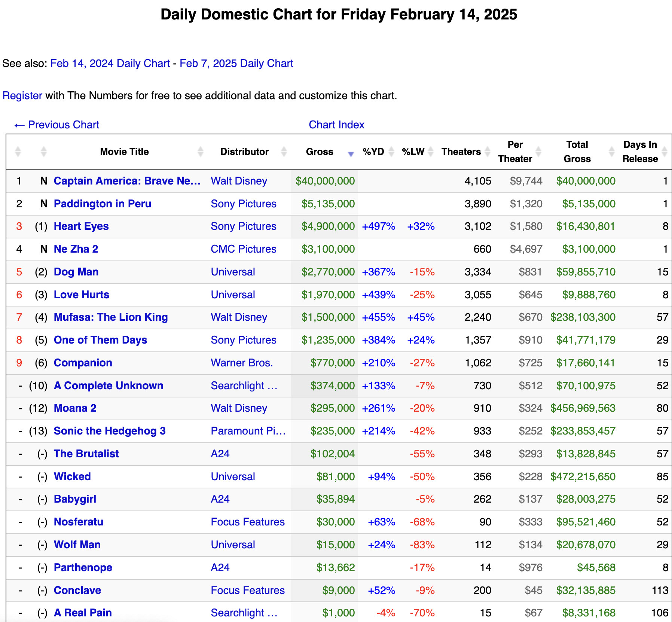Click Walt Disney distributor in Captain America row
This screenshot has width=672, height=622.
pos(239,181)
